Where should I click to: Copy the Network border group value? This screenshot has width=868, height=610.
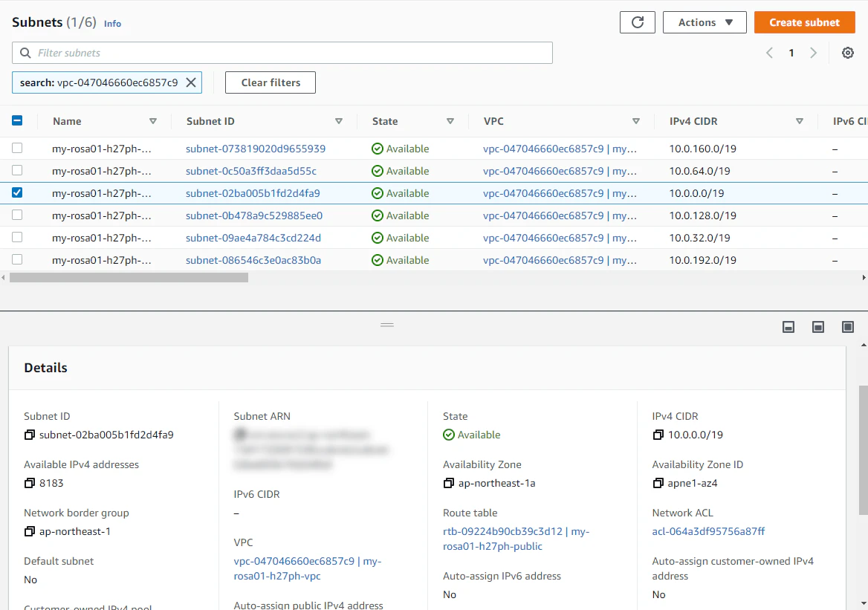pos(29,531)
